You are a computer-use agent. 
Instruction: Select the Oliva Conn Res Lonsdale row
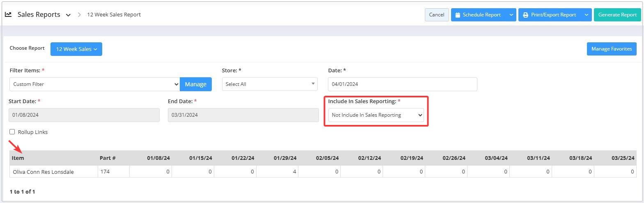pyautogui.click(x=323, y=172)
